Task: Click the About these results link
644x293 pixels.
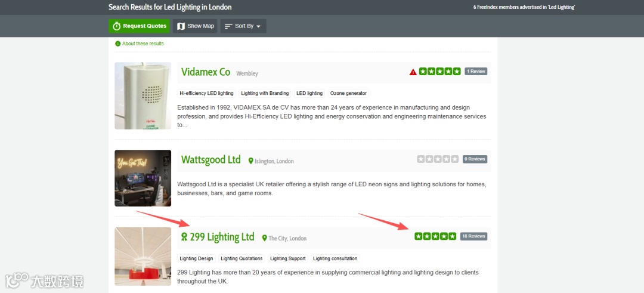Action: pyautogui.click(x=143, y=44)
